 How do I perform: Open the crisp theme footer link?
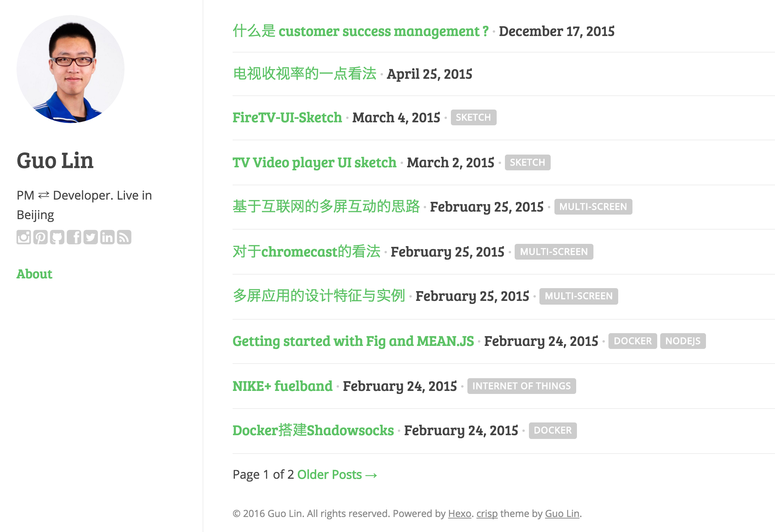click(487, 514)
